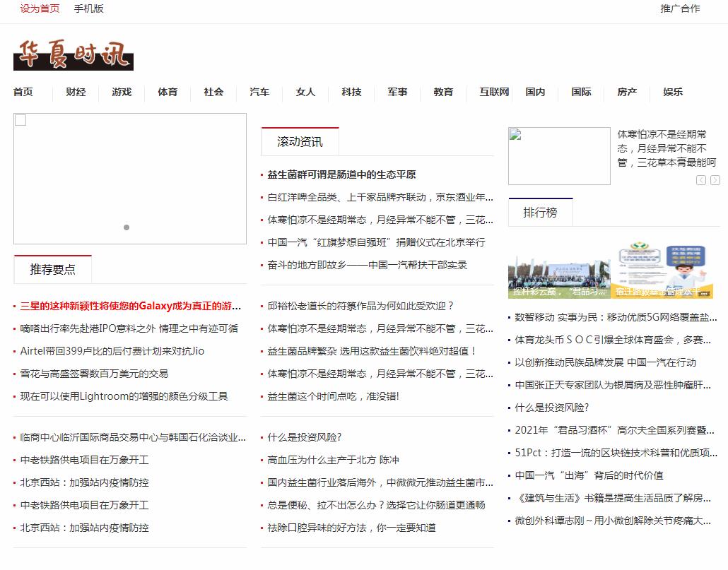
Task: Open featured headline 体寒怕凉 beside the broken image
Action: [667, 148]
